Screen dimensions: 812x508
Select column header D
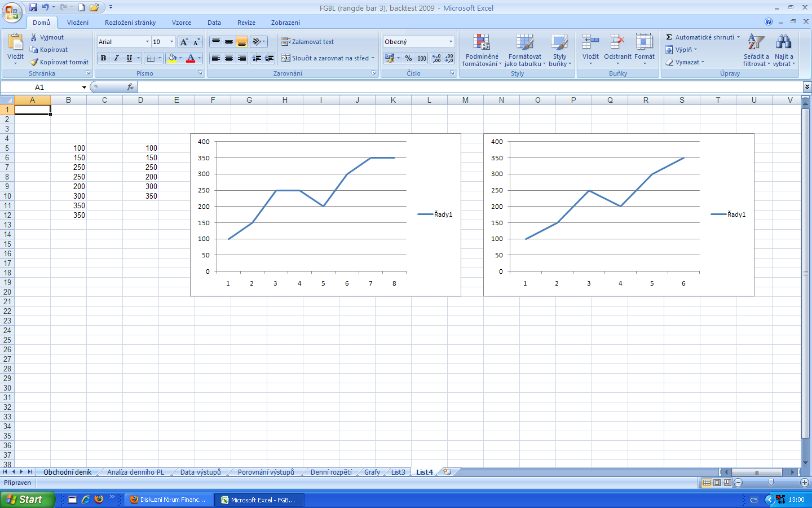coord(140,100)
